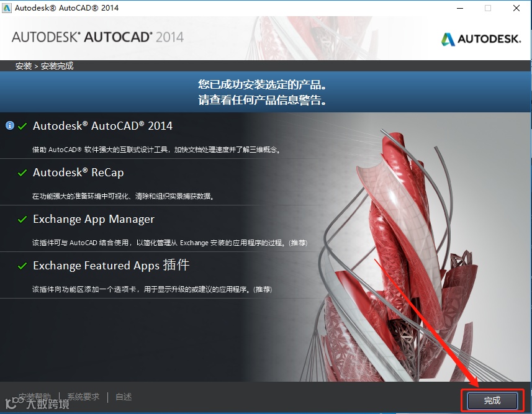Open the 系统要求 system requirements link
This screenshot has width=532, height=414.
83,397
